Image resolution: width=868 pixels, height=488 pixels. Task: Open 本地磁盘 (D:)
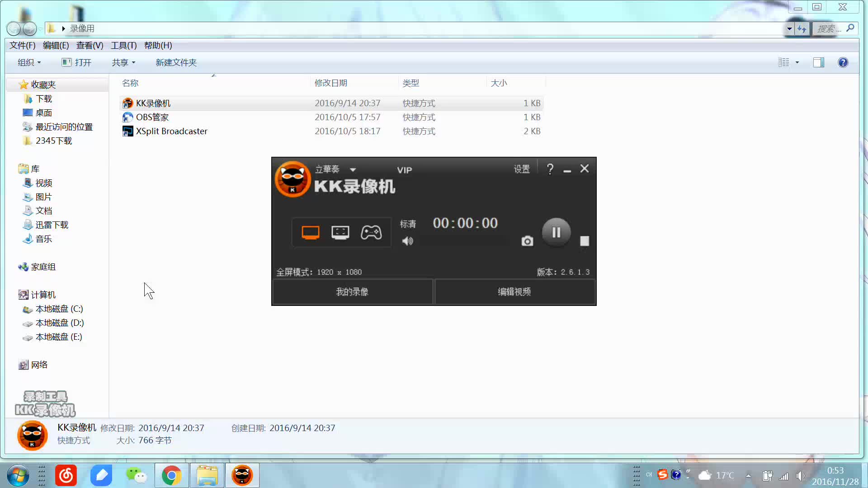click(x=60, y=323)
